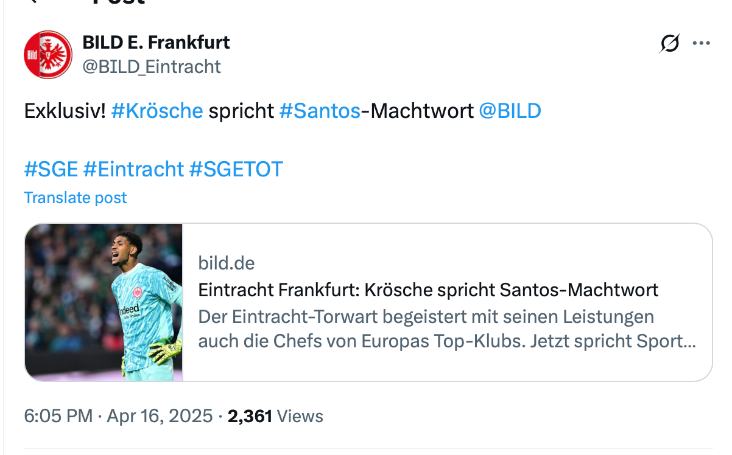The height and width of the screenshot is (455, 732).
Task: Open the #Santos hashtag
Action: pos(319,111)
